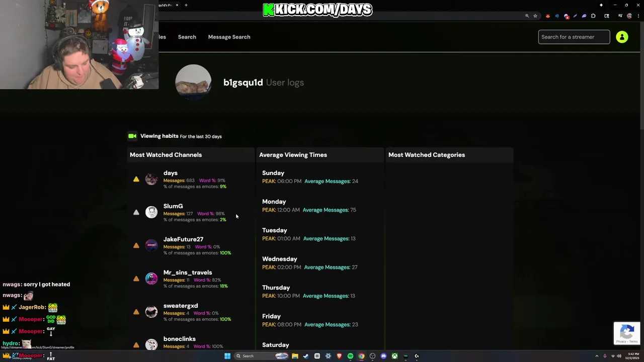Click the Windows taskbar Search box

point(261,356)
